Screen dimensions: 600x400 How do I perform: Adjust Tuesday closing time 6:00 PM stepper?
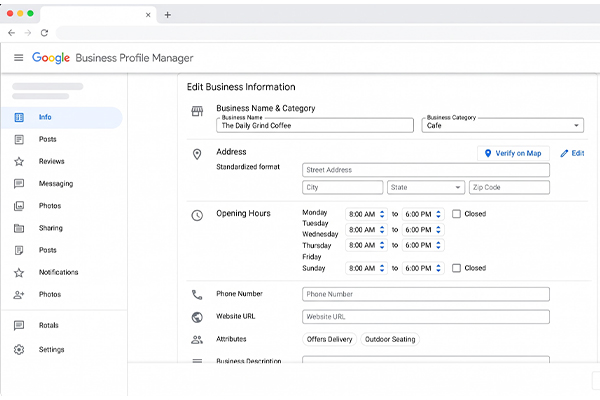tap(439, 230)
